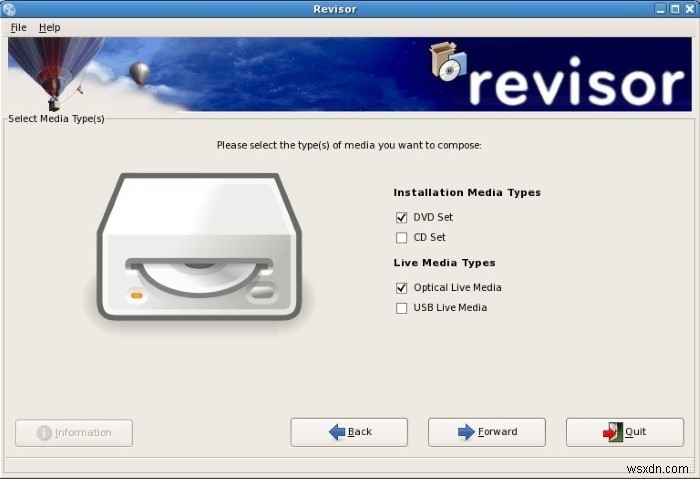
Task: Minimize the Revisor window
Action: pos(661,9)
